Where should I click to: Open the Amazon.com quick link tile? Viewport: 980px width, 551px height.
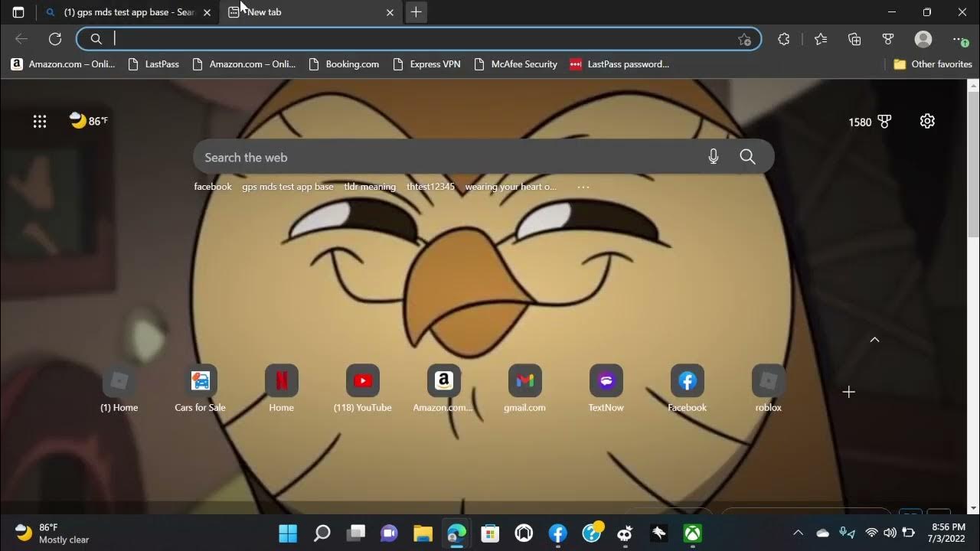pos(443,389)
